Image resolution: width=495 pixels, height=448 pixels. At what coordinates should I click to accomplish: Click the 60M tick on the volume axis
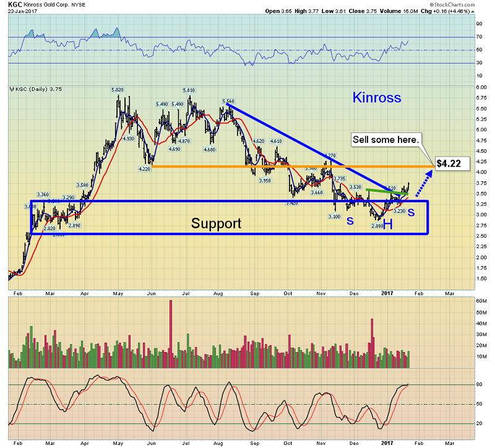(481, 301)
